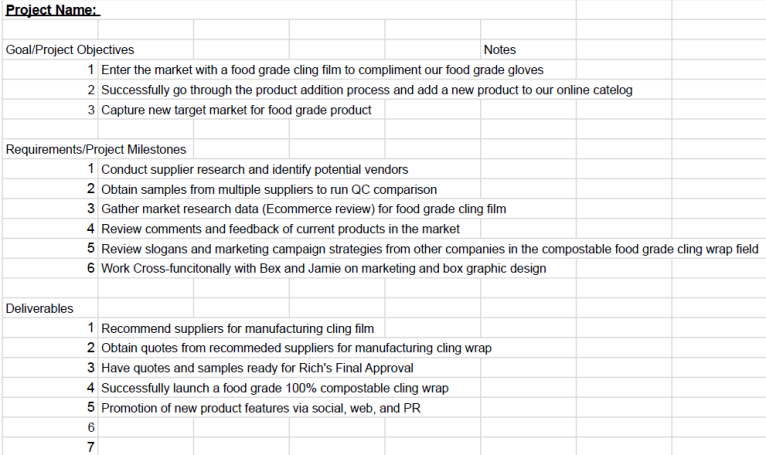Click the "Obtain quotes from recommeded suppliers" cell

click(x=296, y=348)
